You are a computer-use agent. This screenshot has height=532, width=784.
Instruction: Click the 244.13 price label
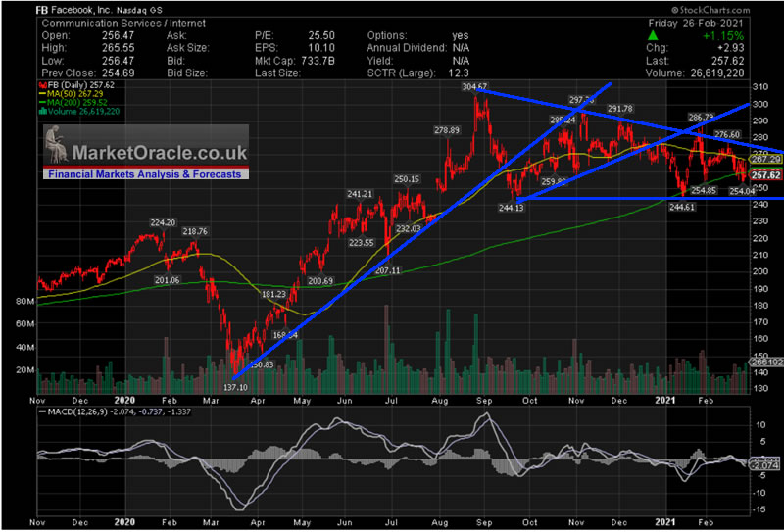(511, 208)
